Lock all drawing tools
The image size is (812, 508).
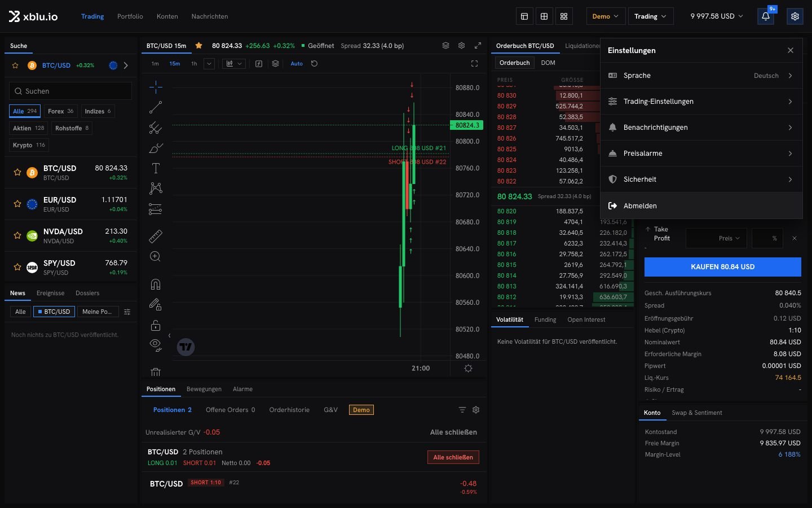(156, 325)
